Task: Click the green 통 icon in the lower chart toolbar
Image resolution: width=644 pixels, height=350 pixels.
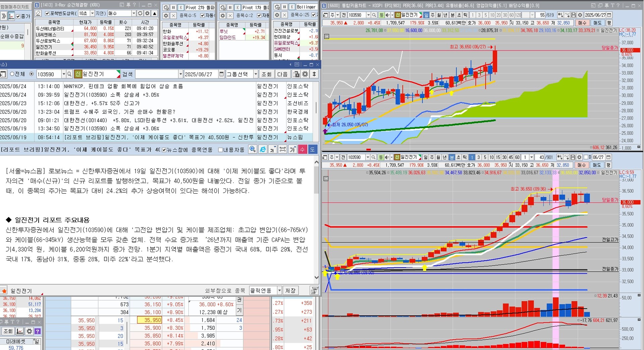Action: (381, 157)
